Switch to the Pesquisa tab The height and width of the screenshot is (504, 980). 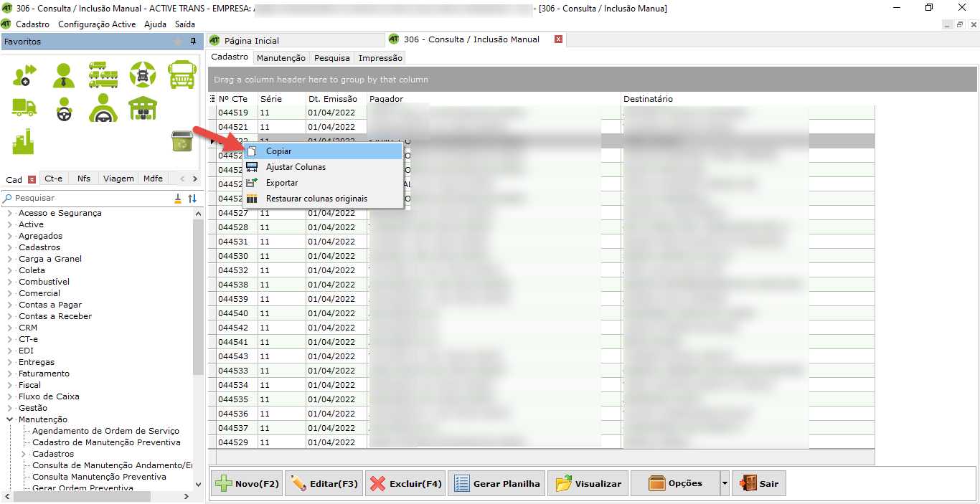click(332, 58)
